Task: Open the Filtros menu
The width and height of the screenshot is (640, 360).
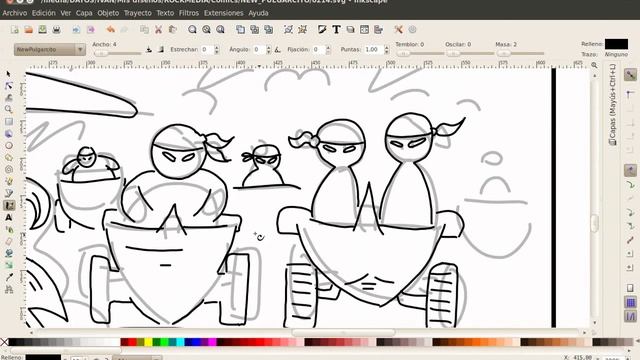Action: [x=189, y=13]
